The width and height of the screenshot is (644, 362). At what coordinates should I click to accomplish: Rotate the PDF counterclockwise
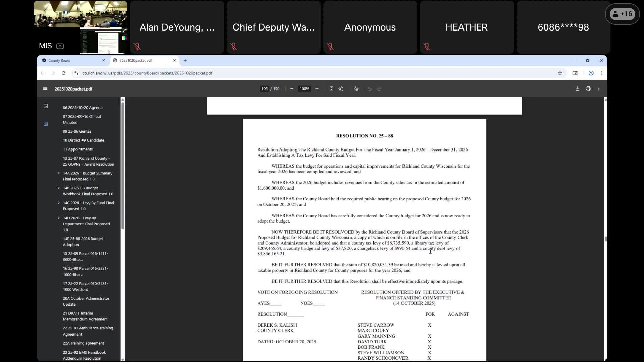tap(341, 89)
